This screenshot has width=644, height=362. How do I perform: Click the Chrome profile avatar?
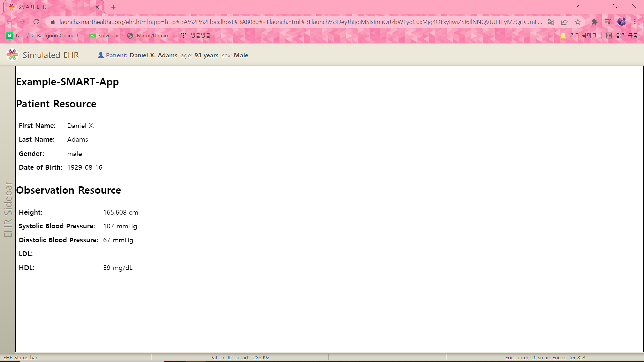coord(621,22)
